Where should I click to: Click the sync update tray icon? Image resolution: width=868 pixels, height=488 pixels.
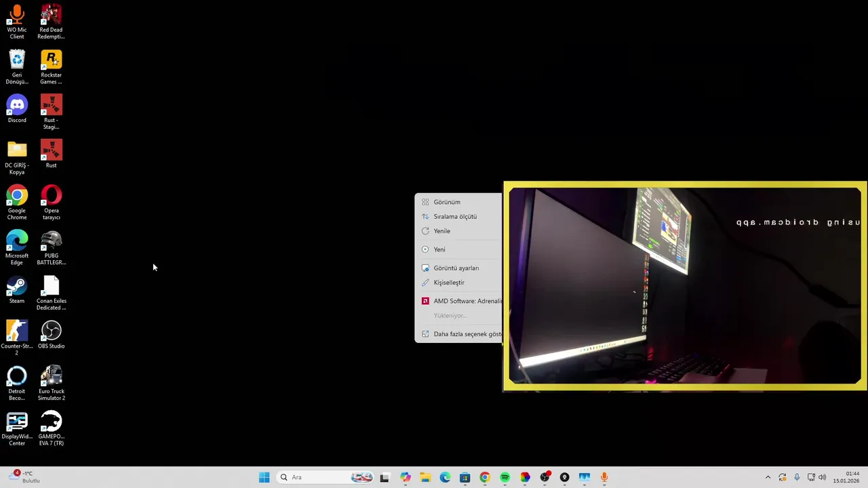click(783, 477)
